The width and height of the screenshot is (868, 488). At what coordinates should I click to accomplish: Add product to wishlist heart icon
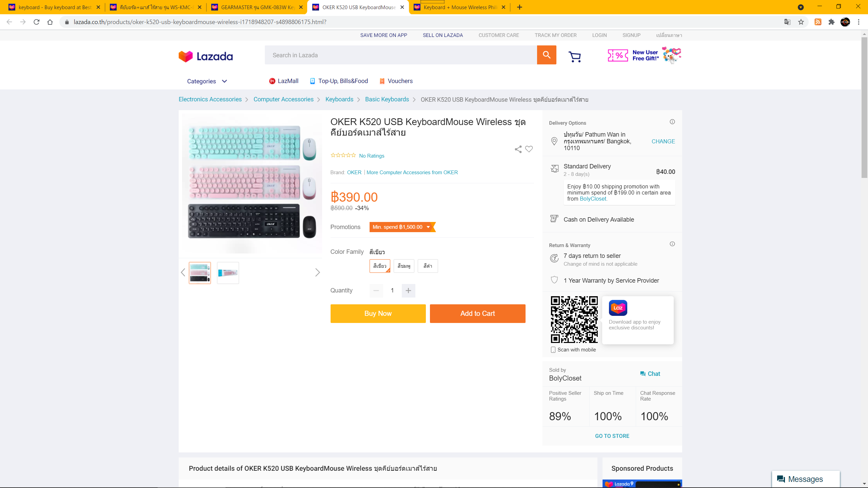[529, 149]
